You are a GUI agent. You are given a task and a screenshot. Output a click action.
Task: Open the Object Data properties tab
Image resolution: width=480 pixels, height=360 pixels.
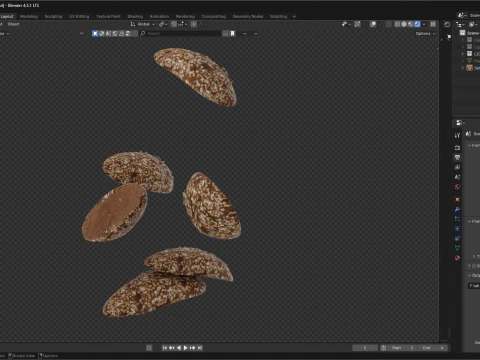(457, 248)
